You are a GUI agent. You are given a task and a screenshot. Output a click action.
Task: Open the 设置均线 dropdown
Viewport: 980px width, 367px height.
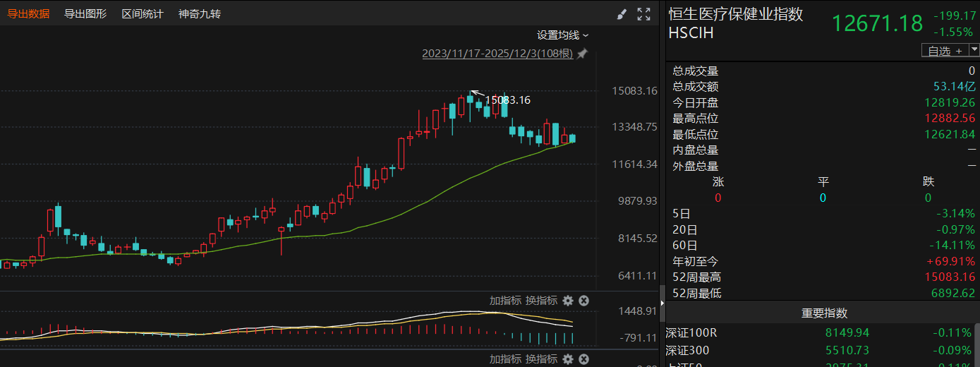pyautogui.click(x=562, y=35)
